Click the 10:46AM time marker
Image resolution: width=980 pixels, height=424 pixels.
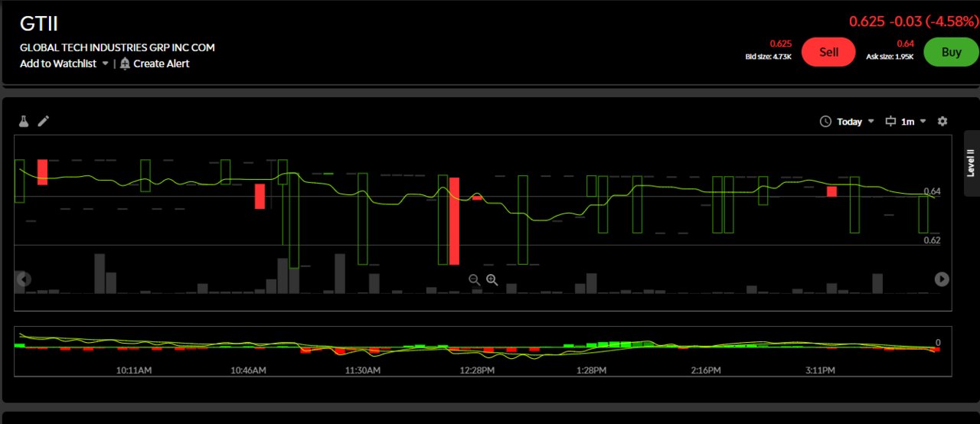[x=248, y=370]
